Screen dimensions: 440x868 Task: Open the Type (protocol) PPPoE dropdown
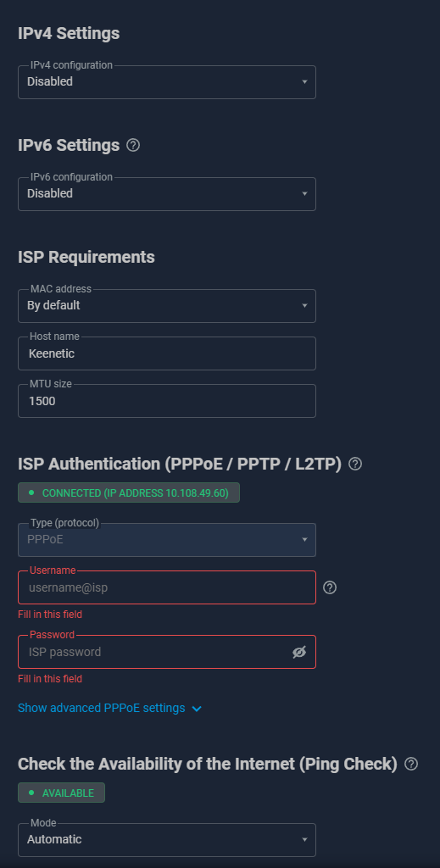(x=167, y=540)
